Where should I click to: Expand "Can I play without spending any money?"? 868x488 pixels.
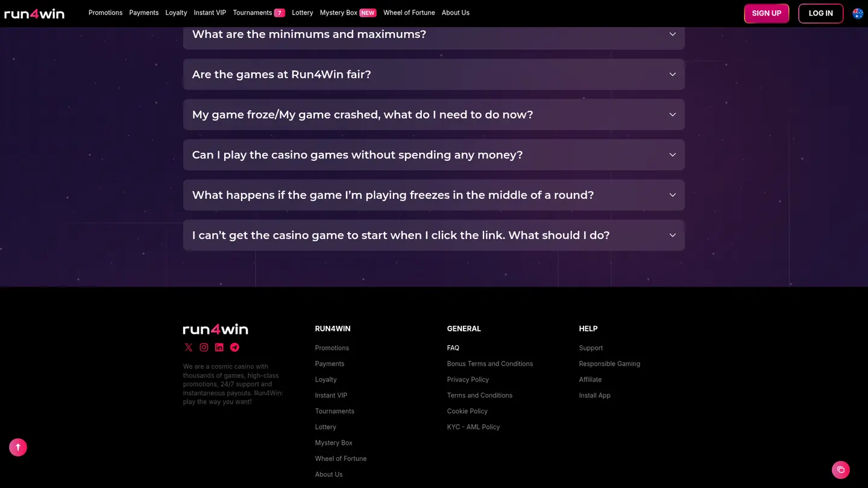[x=434, y=155]
